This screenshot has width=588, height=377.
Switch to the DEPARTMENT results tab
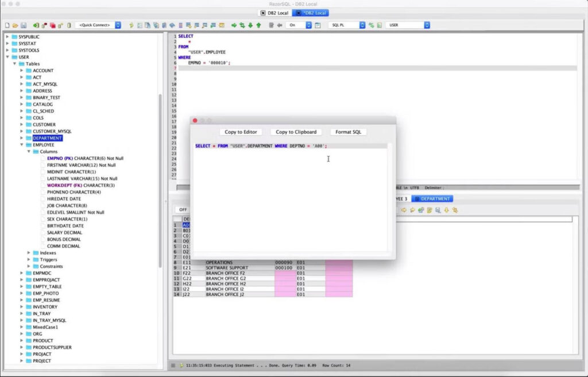click(x=432, y=198)
